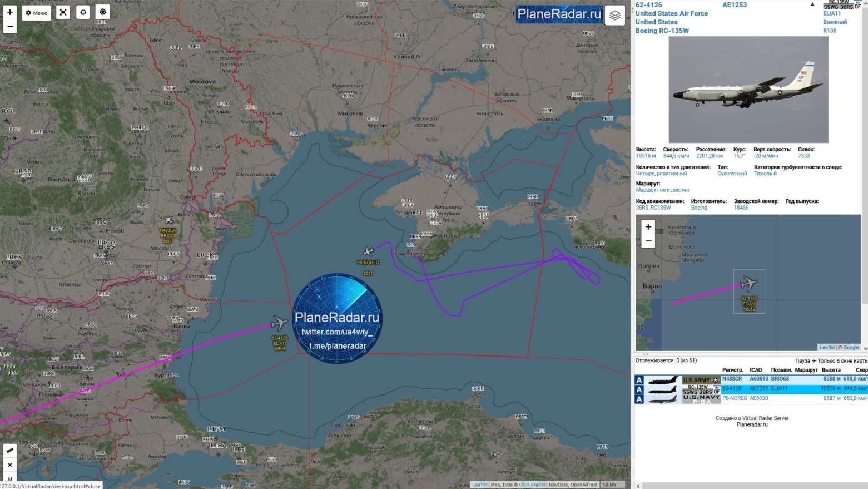
Task: Open the RC-135W aircraft photo
Action: click(748, 90)
